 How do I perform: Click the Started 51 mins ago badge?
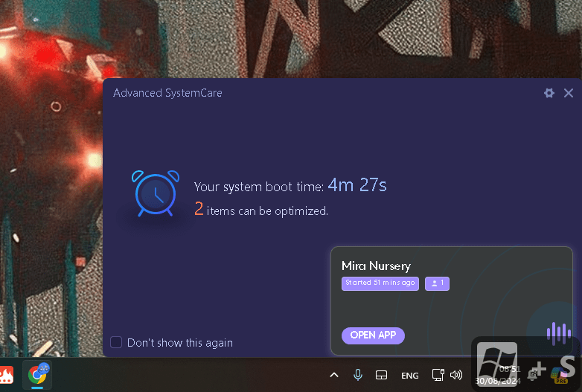[380, 283]
